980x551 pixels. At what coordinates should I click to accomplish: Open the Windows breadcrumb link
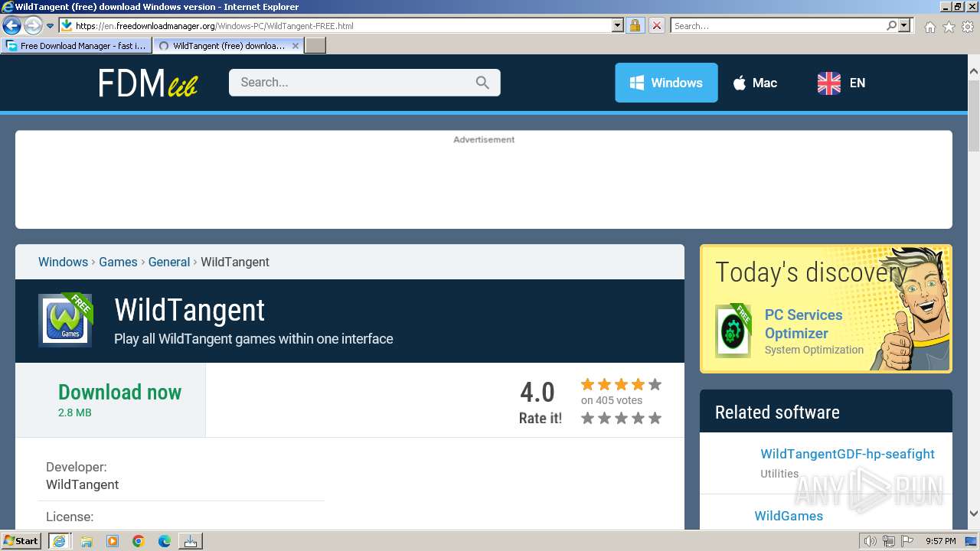point(63,262)
